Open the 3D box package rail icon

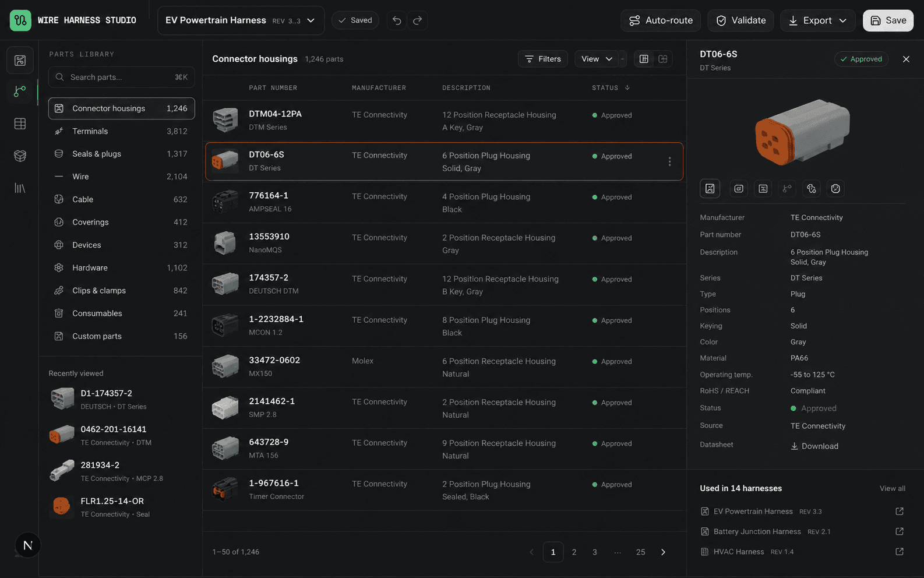(20, 156)
